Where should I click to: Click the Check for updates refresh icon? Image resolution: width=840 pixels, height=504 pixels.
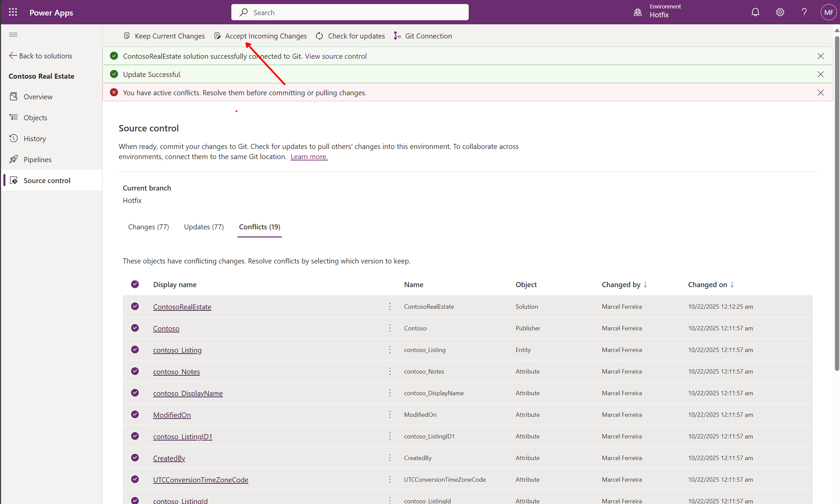point(319,36)
